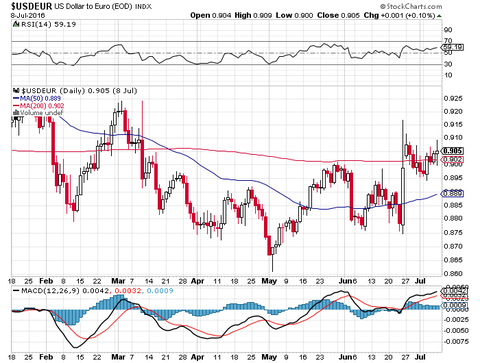Click the Chg +0.001 (+0.10%) value

click(399, 15)
